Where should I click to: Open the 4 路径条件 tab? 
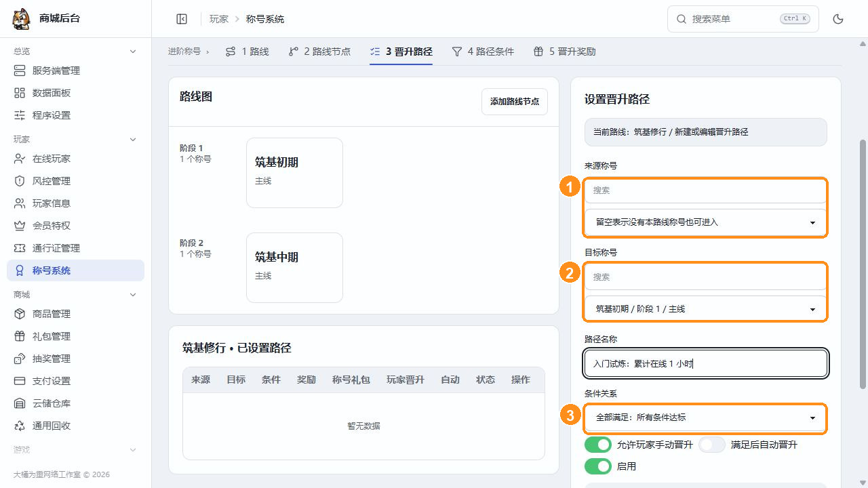tap(483, 52)
